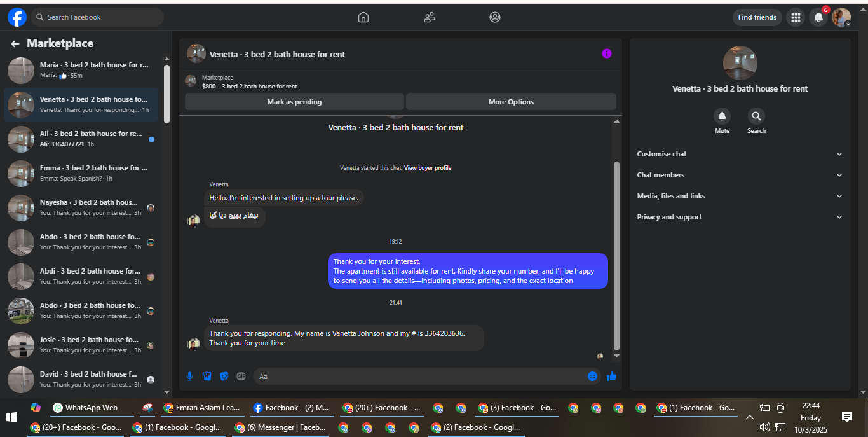Record a voice clip with microphone icon

pos(189,376)
